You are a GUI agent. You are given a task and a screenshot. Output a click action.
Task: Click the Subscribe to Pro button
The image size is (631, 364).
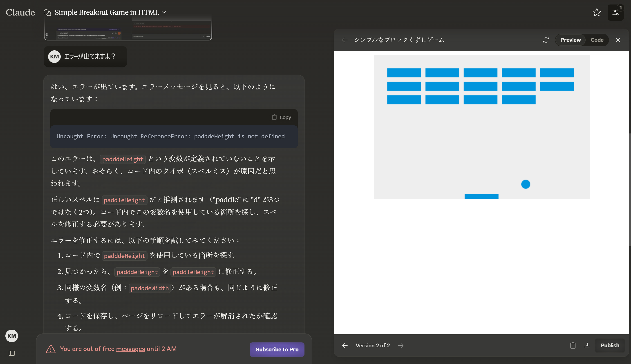click(277, 349)
